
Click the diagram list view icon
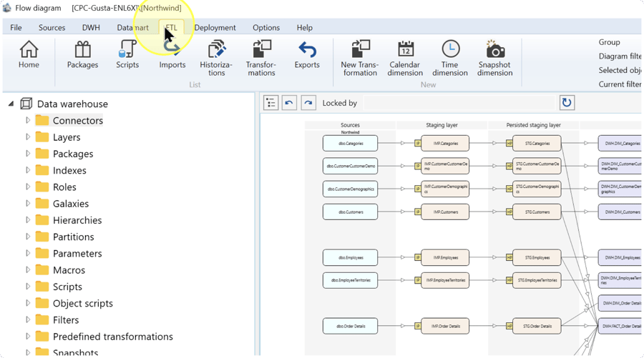coord(270,102)
